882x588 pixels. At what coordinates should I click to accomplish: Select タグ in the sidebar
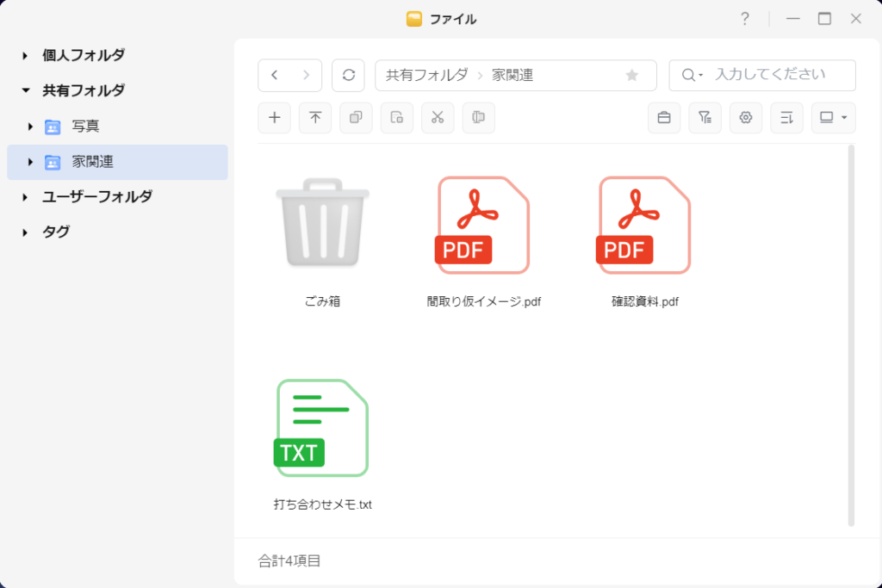(56, 232)
